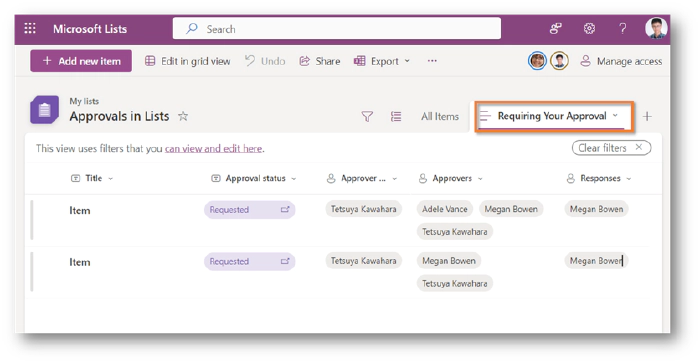Open the More commands ellipsis

coord(432,61)
